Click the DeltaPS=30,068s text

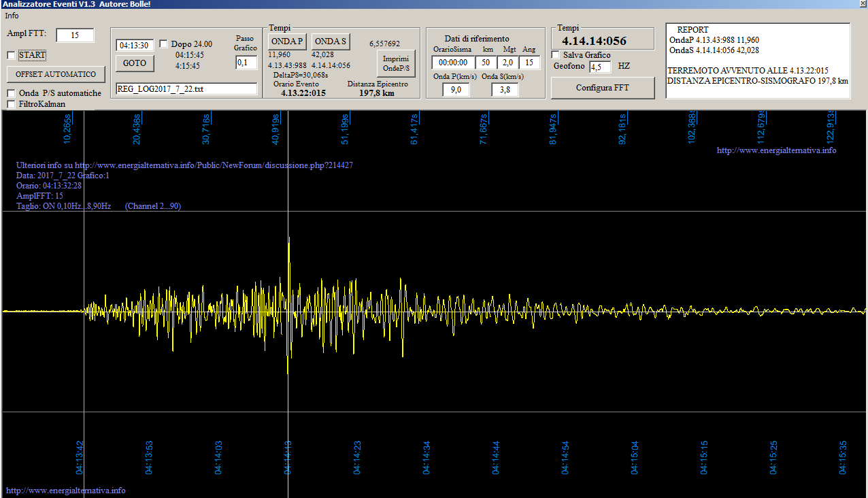coord(301,75)
